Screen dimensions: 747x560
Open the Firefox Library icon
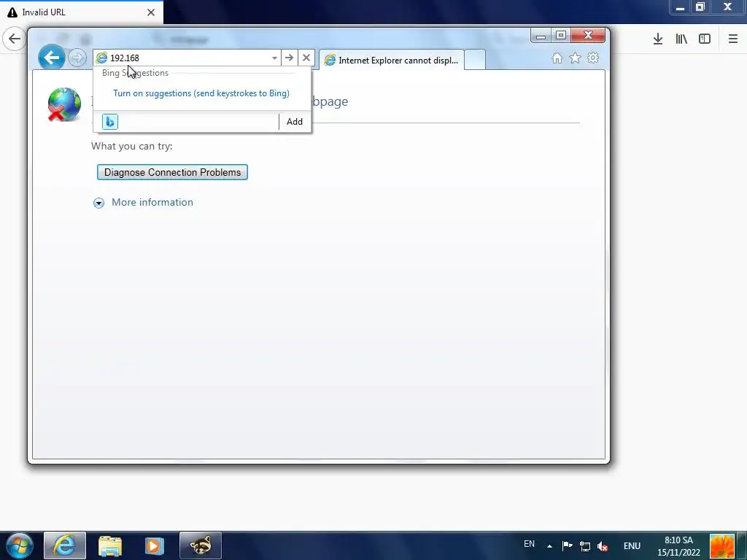(681, 39)
